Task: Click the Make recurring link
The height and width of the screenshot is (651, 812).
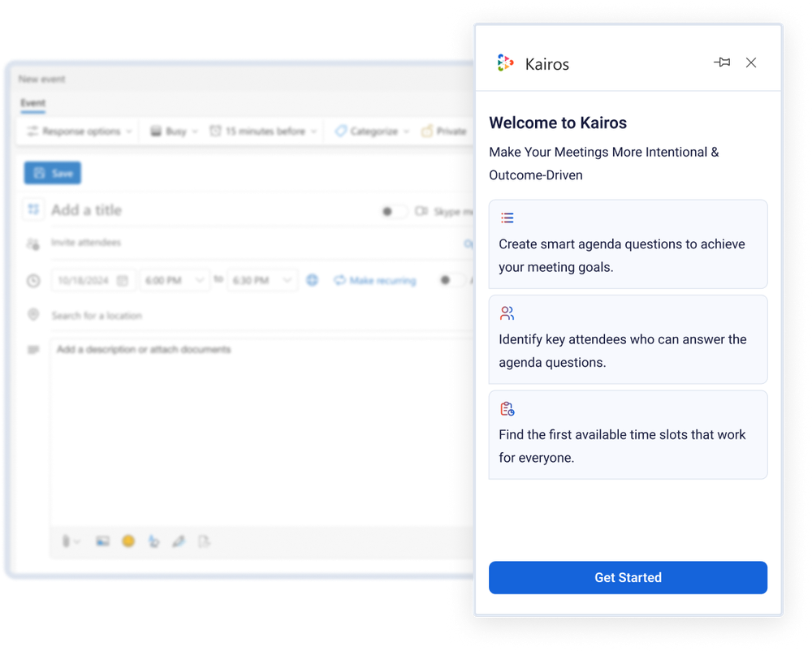Action: tap(375, 281)
